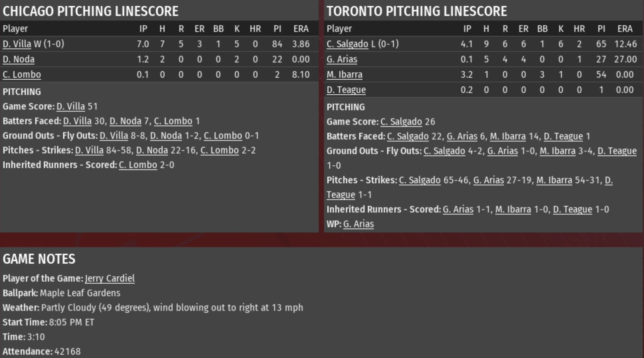The width and height of the screenshot is (644, 358).
Task: Click M. Ibarra in Toronto Pitches - Strikes line
Action: coord(554,180)
